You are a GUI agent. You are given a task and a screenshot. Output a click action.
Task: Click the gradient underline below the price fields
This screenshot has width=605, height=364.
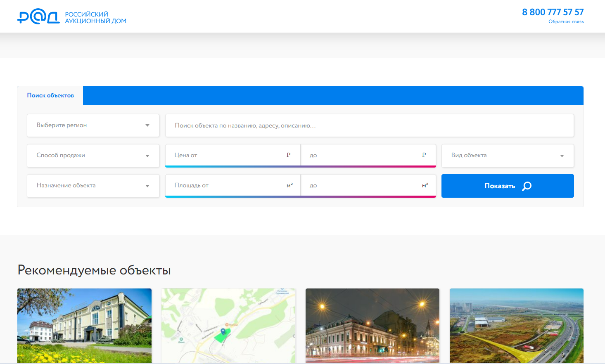[x=301, y=166]
